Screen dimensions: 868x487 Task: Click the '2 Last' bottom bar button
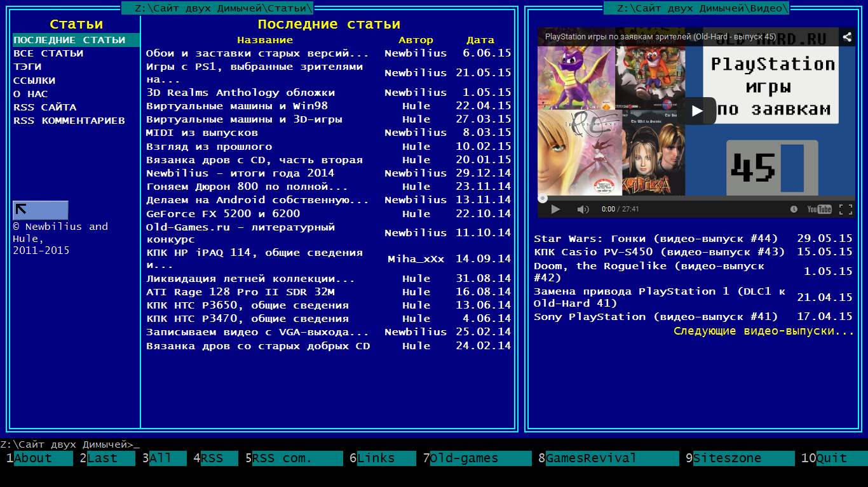(107, 458)
